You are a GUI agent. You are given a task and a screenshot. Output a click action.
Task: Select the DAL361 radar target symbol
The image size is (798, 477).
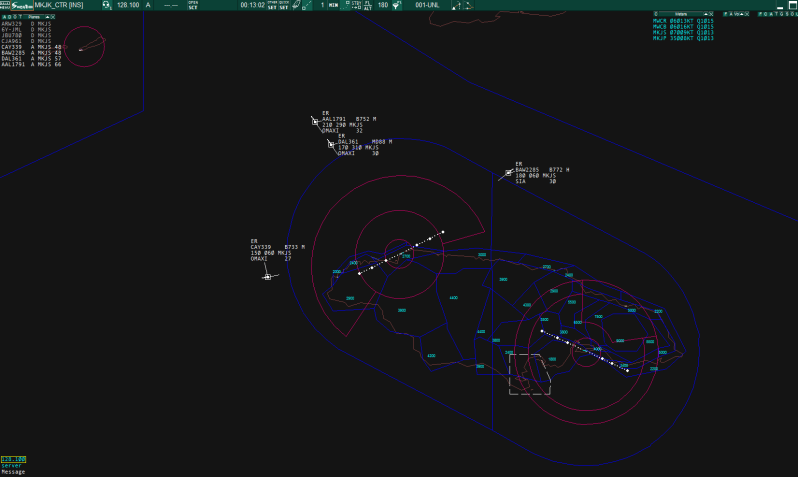click(331, 144)
